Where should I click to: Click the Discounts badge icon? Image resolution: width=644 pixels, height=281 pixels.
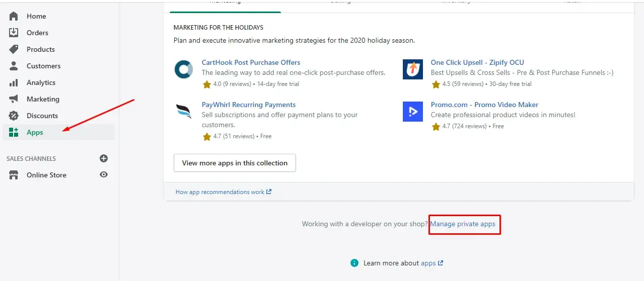click(x=14, y=116)
